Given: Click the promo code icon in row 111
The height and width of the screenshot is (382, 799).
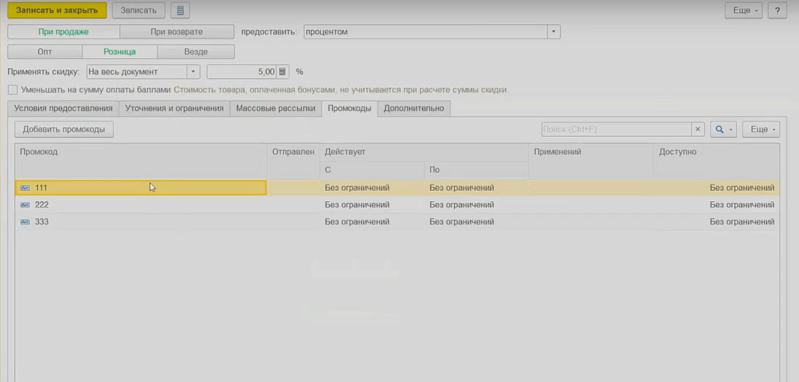Looking at the screenshot, I should coord(25,188).
